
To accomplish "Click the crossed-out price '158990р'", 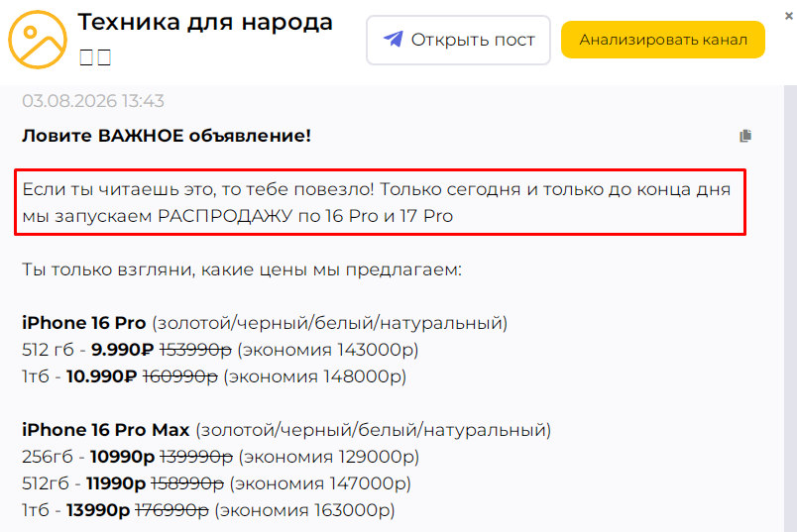I will tap(187, 483).
